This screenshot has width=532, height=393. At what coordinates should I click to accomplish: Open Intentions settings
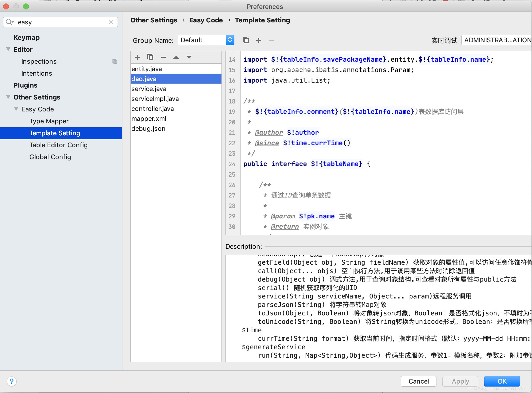click(x=37, y=73)
